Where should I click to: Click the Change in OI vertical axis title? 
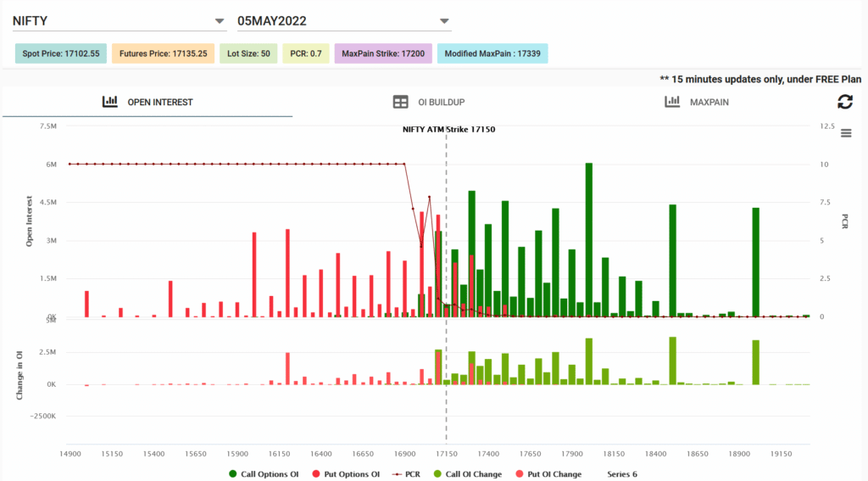click(x=19, y=375)
